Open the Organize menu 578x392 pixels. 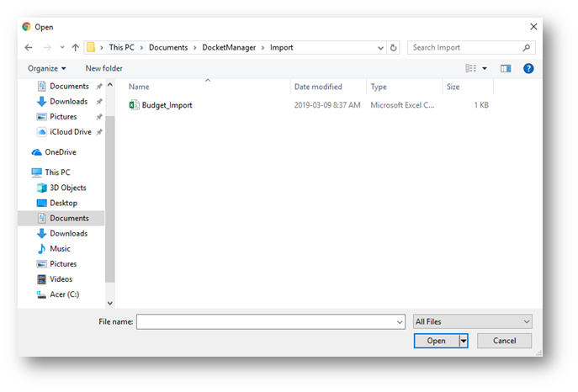pos(47,68)
